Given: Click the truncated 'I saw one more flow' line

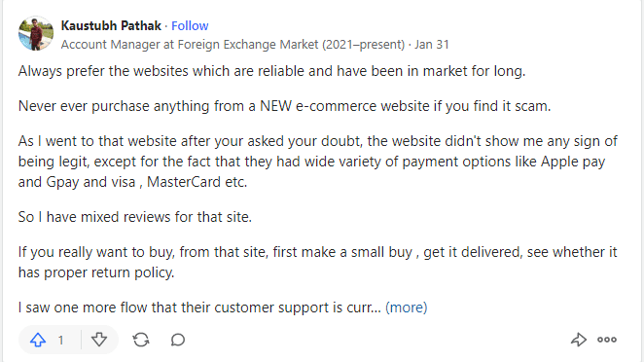Looking at the screenshot, I should click(199, 308).
